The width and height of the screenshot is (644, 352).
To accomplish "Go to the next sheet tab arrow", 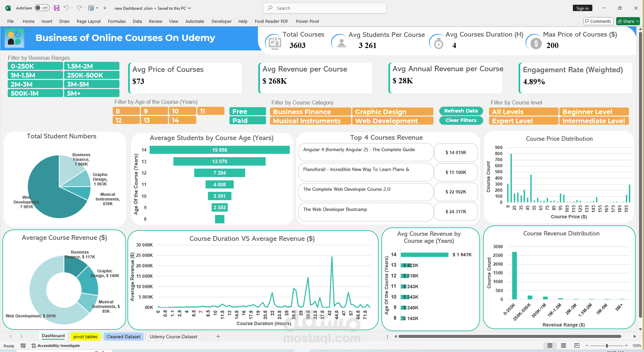I will [21, 336].
